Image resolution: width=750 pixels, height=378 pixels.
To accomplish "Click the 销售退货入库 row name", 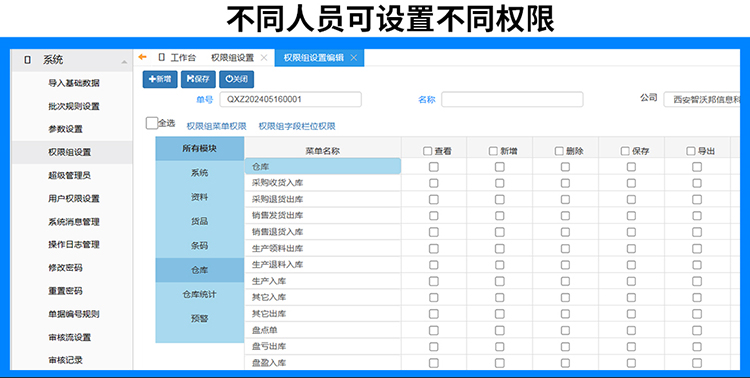I will pos(277,232).
